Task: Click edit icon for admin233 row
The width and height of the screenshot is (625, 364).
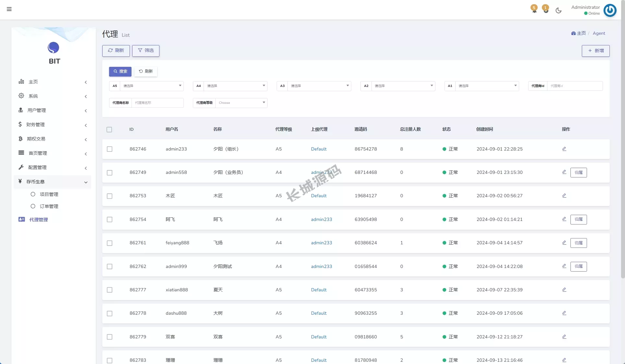Action: coord(564,149)
